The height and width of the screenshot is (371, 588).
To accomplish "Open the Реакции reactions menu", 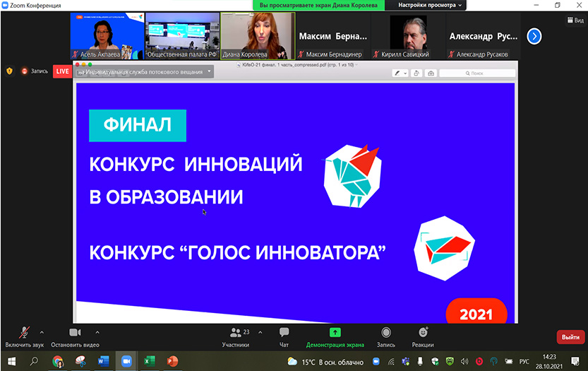I will (x=423, y=332).
